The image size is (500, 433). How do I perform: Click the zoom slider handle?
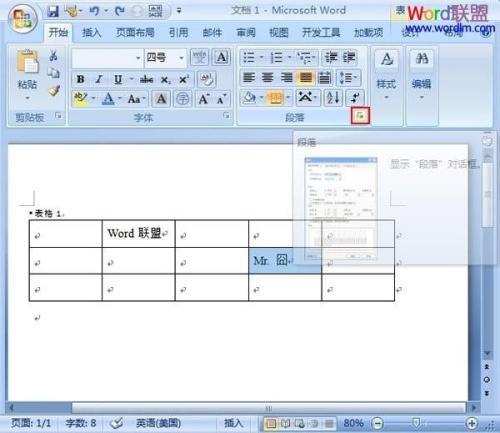tap(416, 423)
